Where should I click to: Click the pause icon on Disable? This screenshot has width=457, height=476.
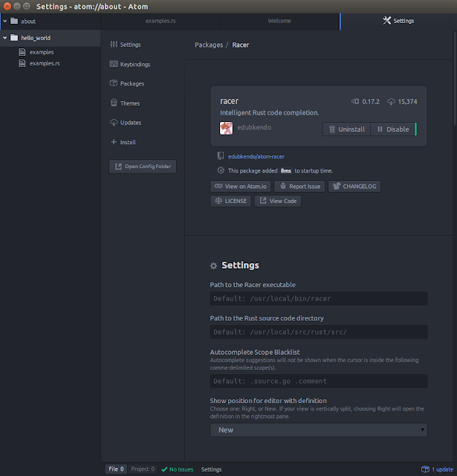[380, 129]
